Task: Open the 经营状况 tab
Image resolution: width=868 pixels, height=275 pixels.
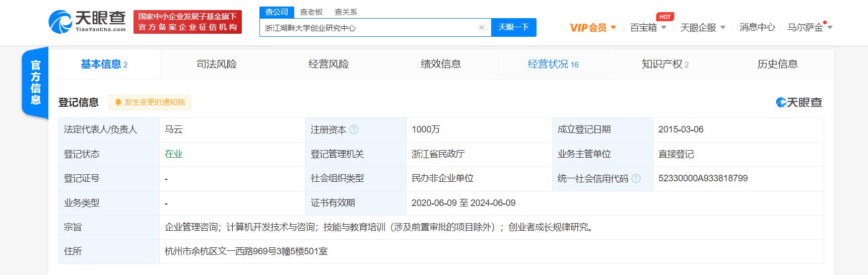Action: tap(553, 64)
